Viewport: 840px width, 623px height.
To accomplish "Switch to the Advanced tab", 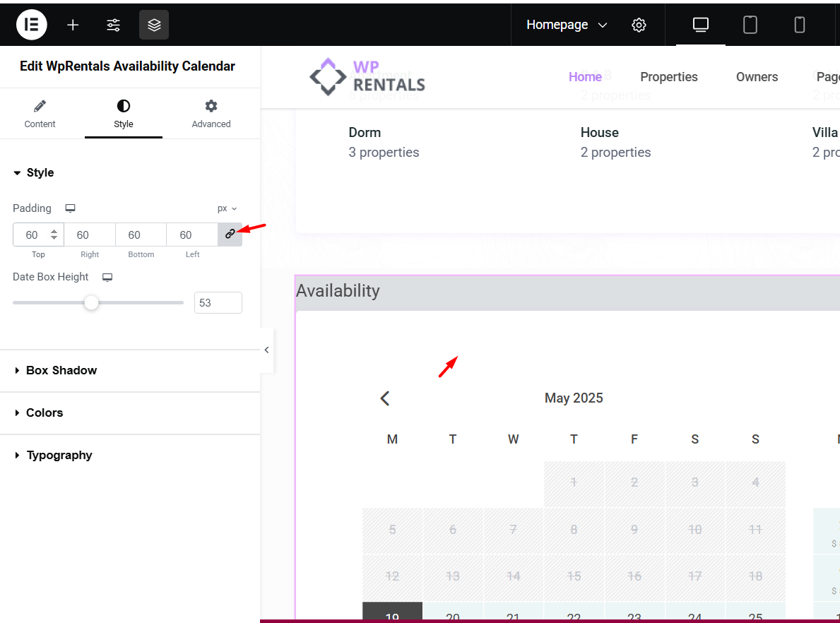I will tap(211, 114).
